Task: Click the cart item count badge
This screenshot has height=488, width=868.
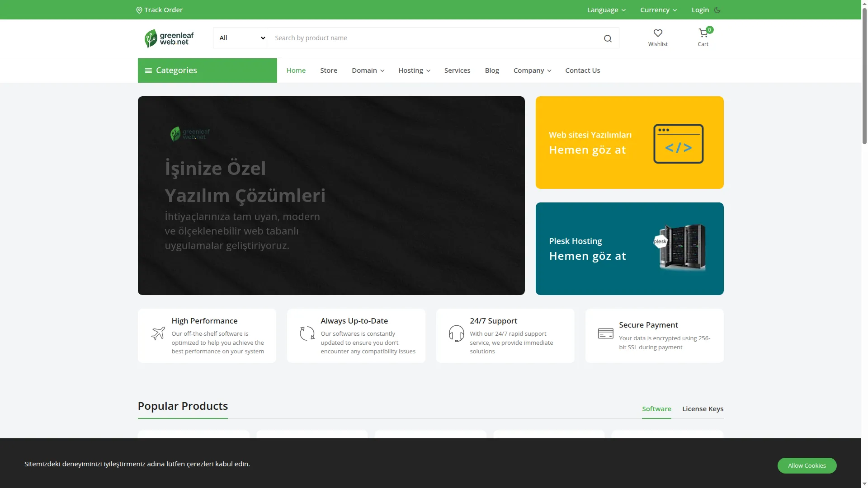Action: [710, 30]
